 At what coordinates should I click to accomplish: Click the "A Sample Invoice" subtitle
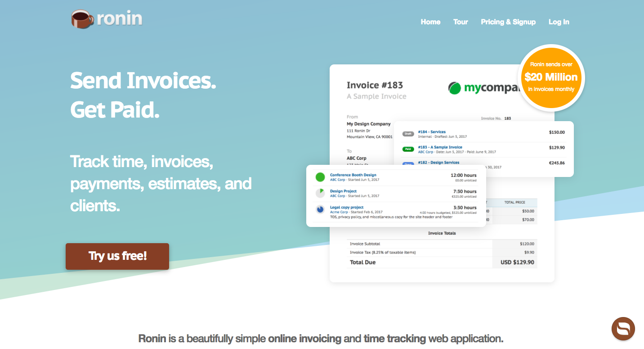376,96
